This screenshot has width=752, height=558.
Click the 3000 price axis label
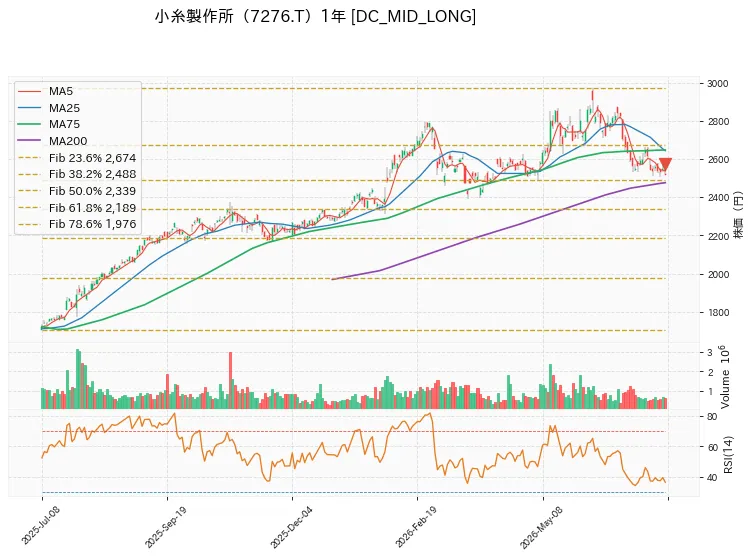pyautogui.click(x=717, y=83)
